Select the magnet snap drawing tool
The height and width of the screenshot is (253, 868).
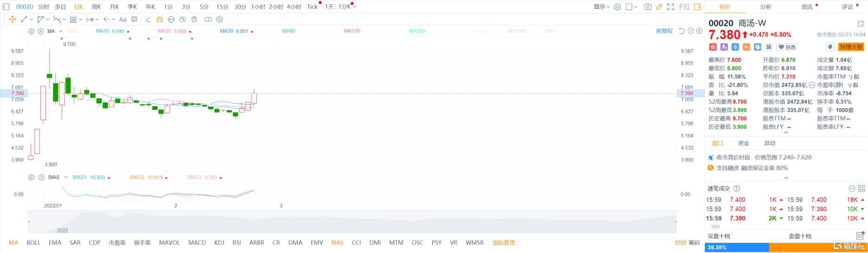[x=160, y=20]
